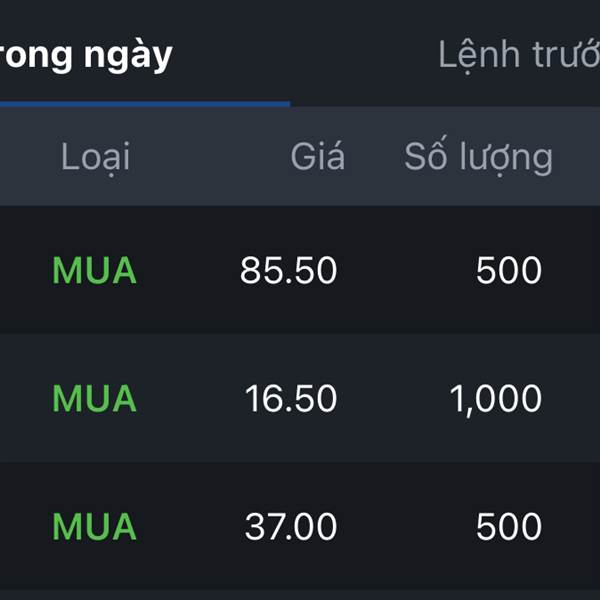Click empty space between 37.00 and 500
This screenshot has width=600, height=600.
click(406, 527)
